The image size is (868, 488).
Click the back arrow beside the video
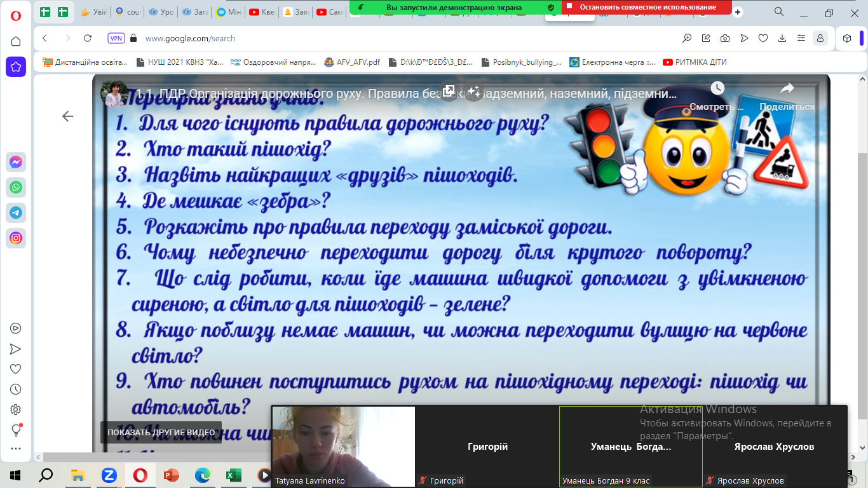68,116
